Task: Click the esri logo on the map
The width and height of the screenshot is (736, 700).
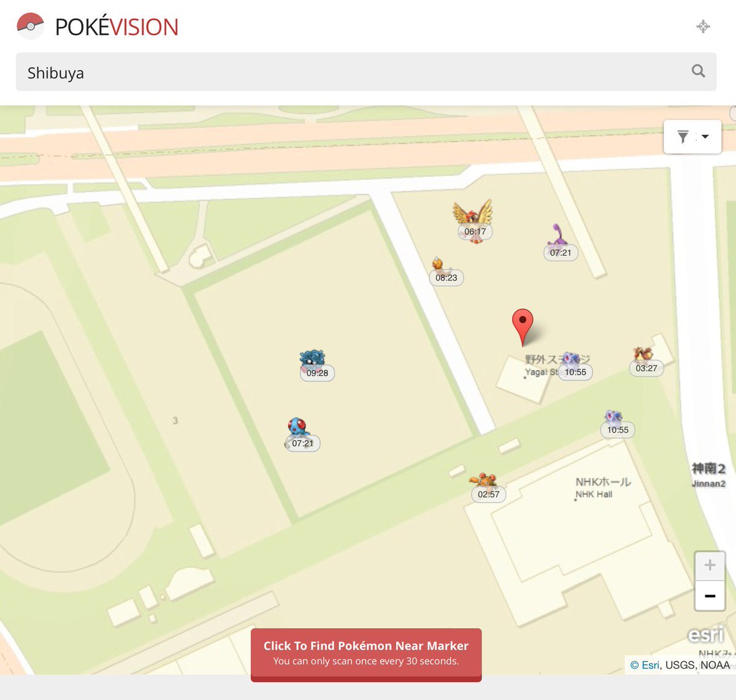Action: tap(706, 635)
